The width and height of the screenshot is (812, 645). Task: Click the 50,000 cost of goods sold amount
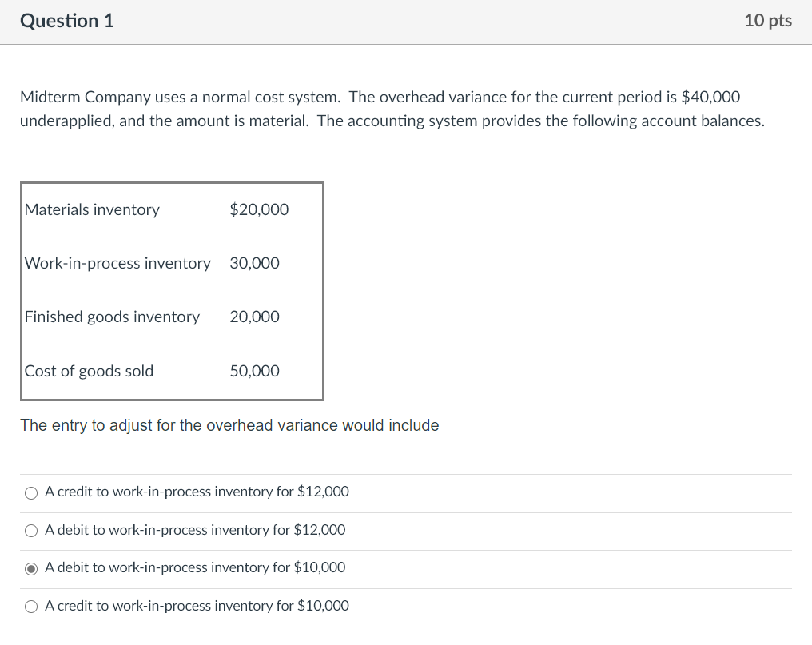254,370
